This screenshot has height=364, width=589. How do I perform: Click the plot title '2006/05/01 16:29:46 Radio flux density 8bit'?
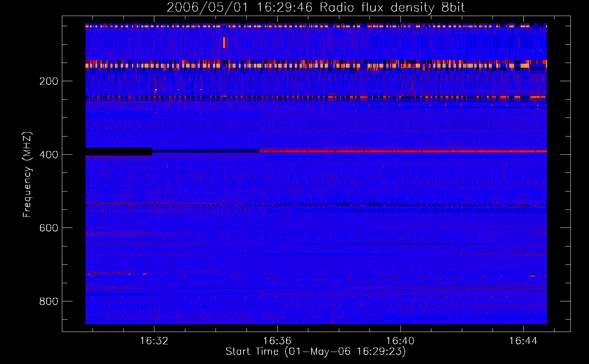coord(316,8)
